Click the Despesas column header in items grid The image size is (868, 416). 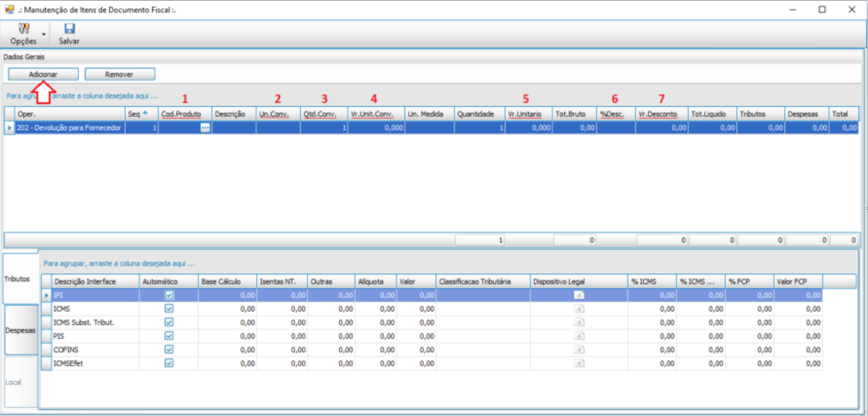click(807, 113)
